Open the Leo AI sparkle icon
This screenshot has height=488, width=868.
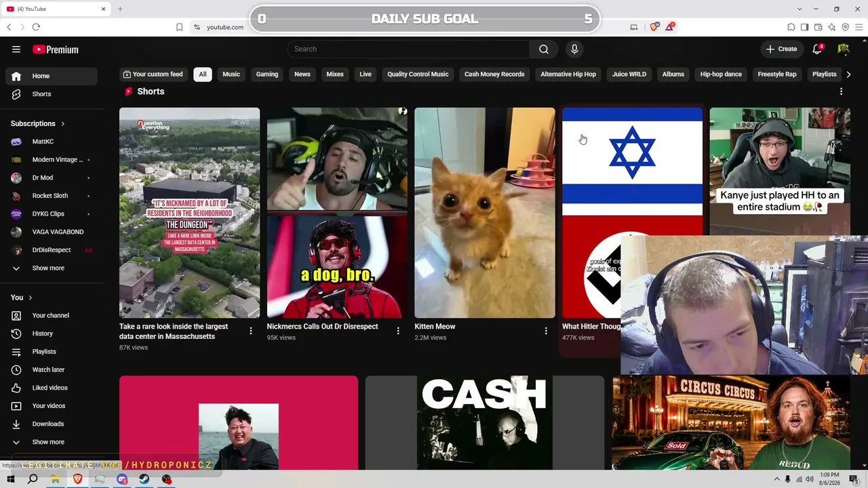tap(832, 27)
